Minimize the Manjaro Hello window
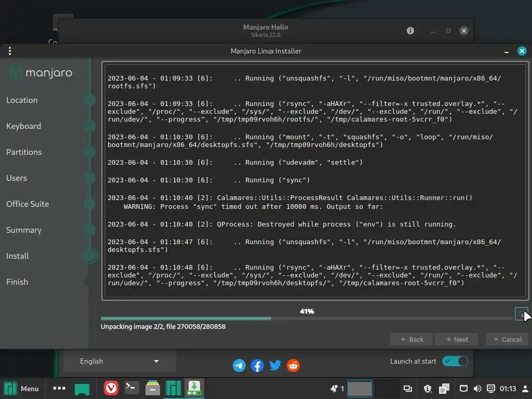The image size is (532, 399). click(433, 32)
